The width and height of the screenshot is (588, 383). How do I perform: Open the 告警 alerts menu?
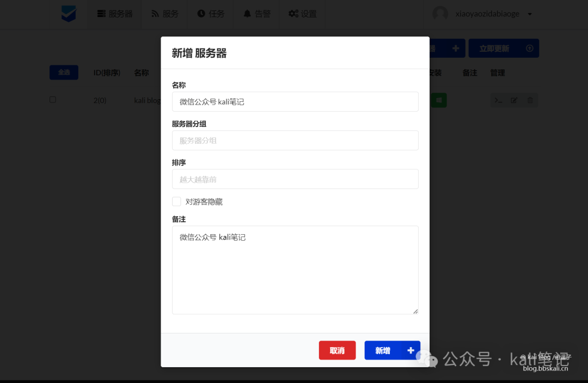pos(257,14)
